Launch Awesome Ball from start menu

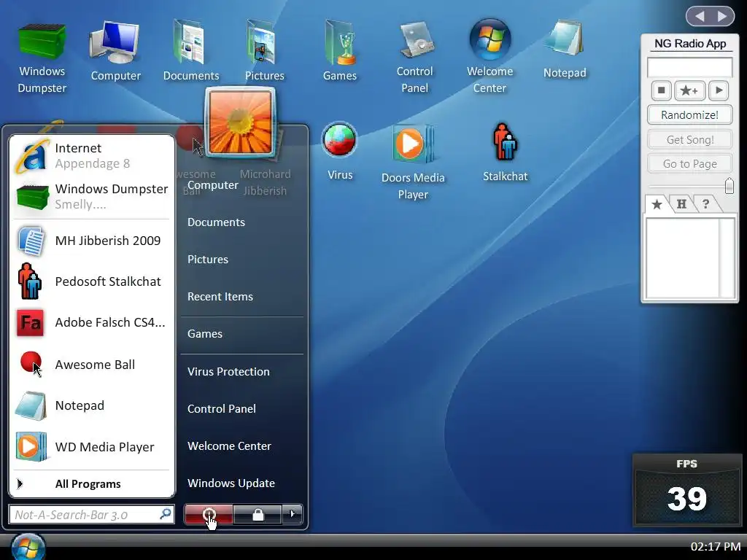pos(91,365)
